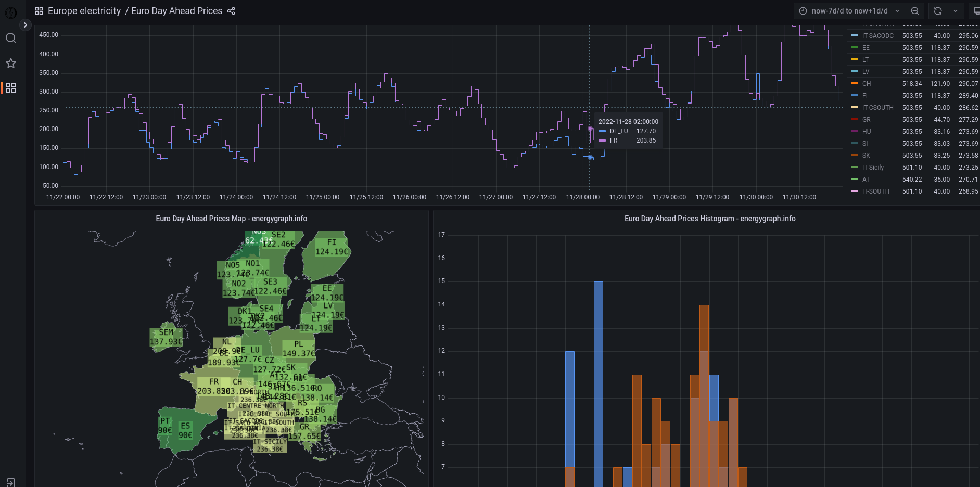This screenshot has width=980, height=487.
Task: Click the GR legend color swatch
Action: coord(854,120)
